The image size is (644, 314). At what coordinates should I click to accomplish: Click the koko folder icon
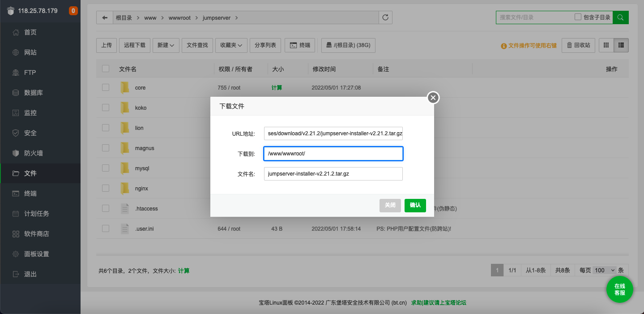pyautogui.click(x=125, y=108)
